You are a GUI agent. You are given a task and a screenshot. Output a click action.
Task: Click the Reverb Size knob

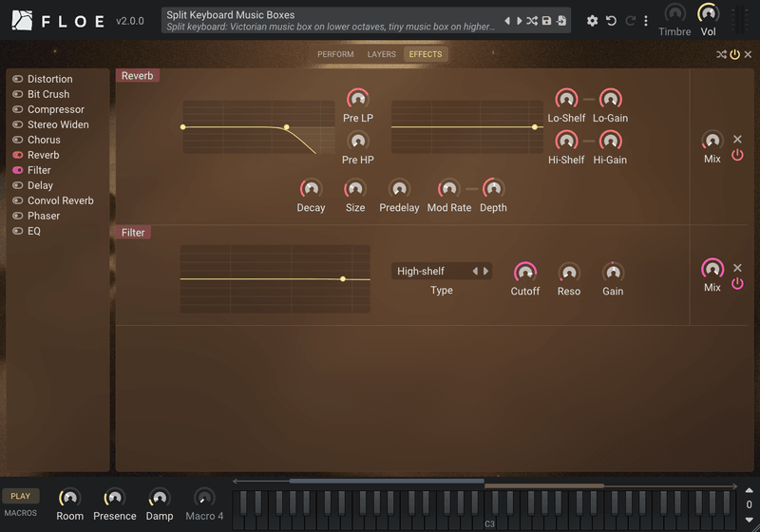[355, 188]
